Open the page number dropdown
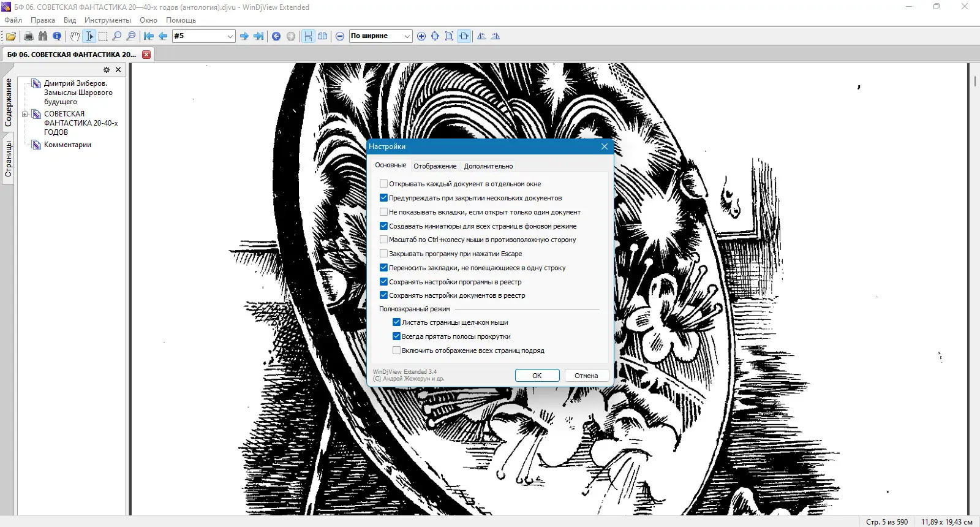980x527 pixels. [230, 36]
